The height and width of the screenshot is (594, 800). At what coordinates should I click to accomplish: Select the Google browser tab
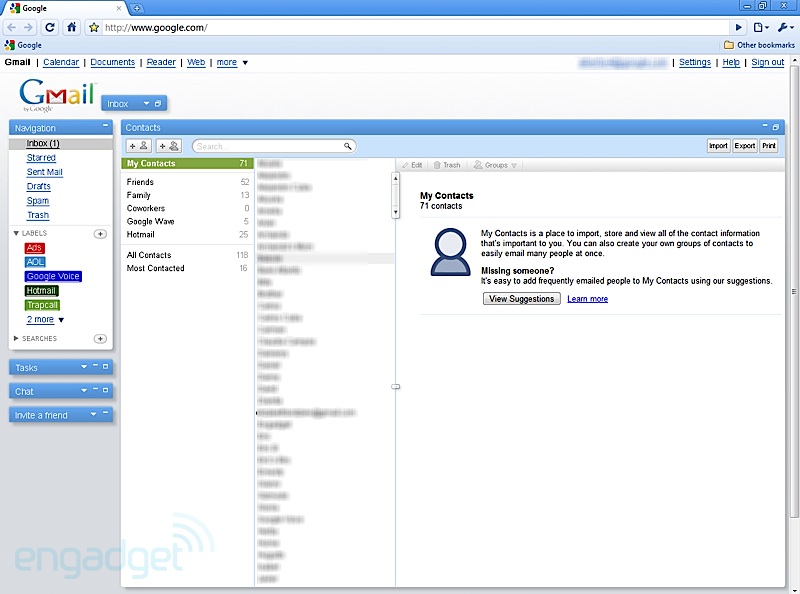[x=65, y=8]
